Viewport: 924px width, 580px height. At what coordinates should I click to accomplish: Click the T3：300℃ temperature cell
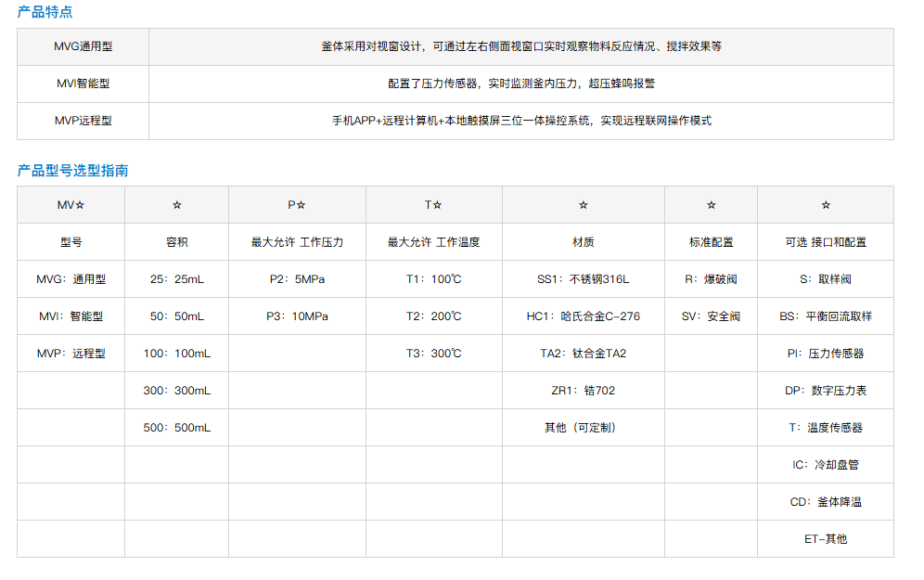(x=434, y=354)
